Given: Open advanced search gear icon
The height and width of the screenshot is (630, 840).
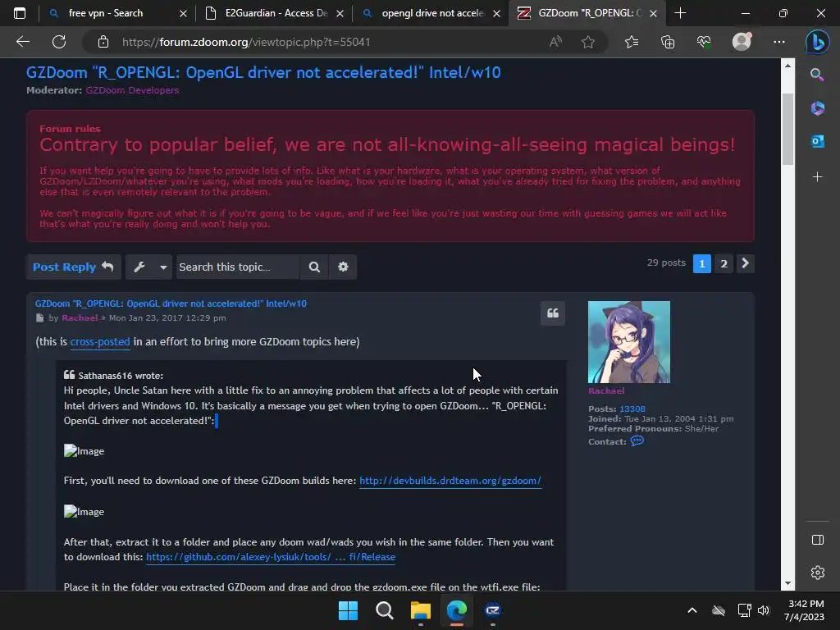Looking at the screenshot, I should pyautogui.click(x=343, y=267).
